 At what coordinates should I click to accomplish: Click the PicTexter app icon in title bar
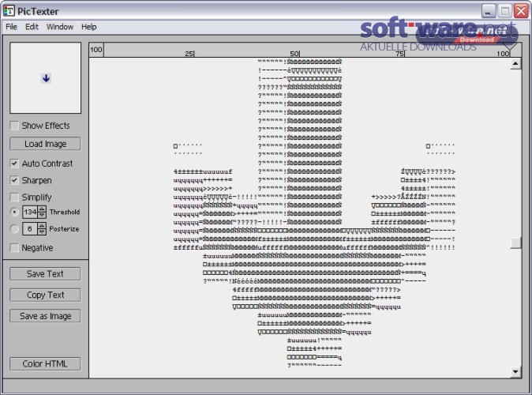[x=9, y=11]
